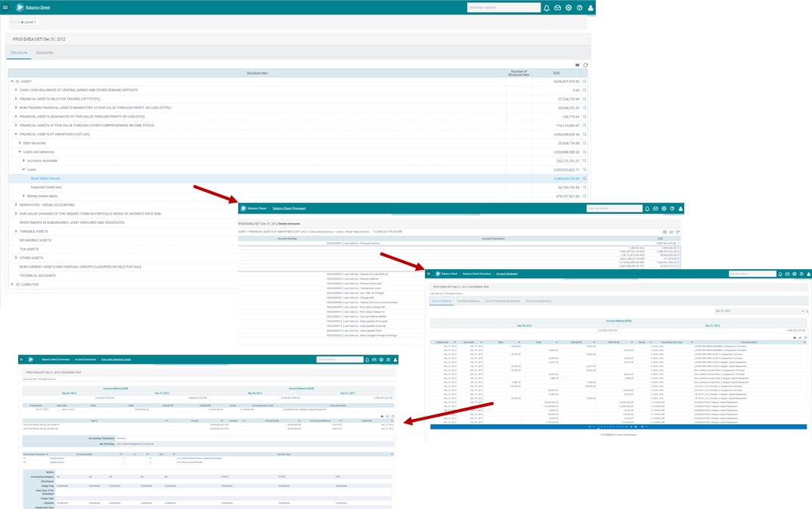The image size is (812, 509).
Task: Open notifications bell in Balance Sheet window
Action: click(x=547, y=8)
